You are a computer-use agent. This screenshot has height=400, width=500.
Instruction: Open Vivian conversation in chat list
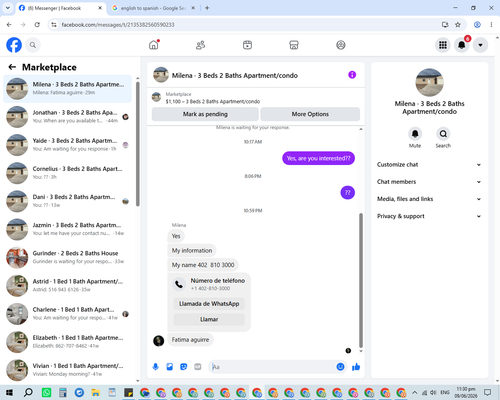(x=67, y=370)
